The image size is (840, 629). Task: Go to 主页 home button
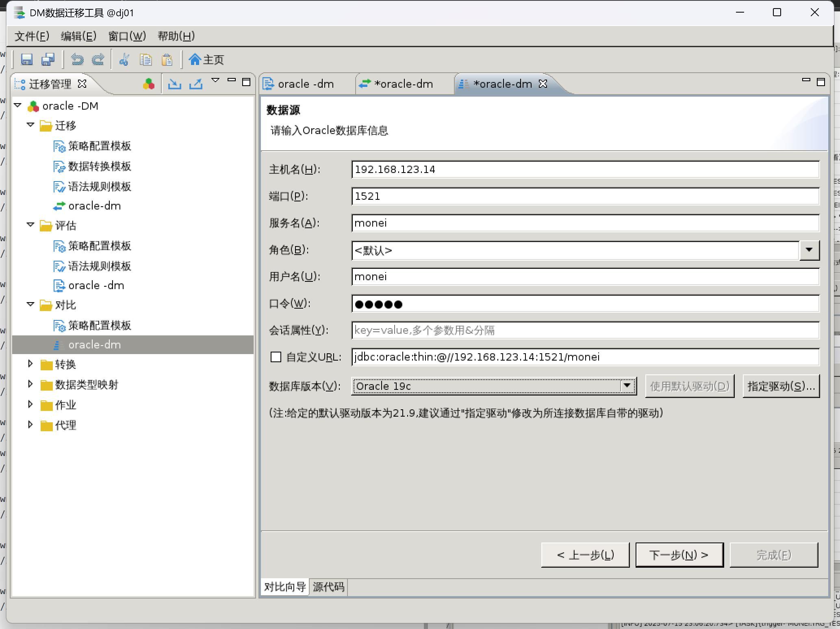(x=206, y=60)
